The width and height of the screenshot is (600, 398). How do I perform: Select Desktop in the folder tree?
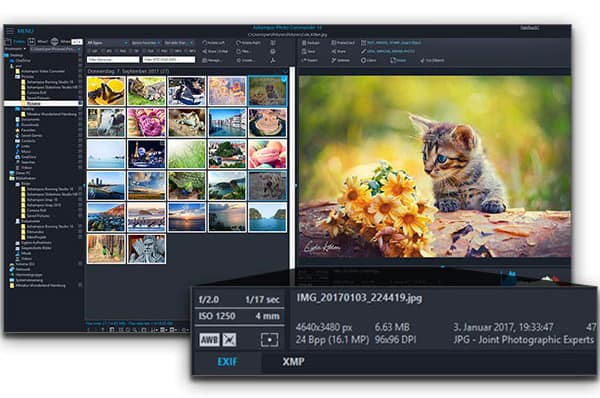pyautogui.click(x=16, y=55)
